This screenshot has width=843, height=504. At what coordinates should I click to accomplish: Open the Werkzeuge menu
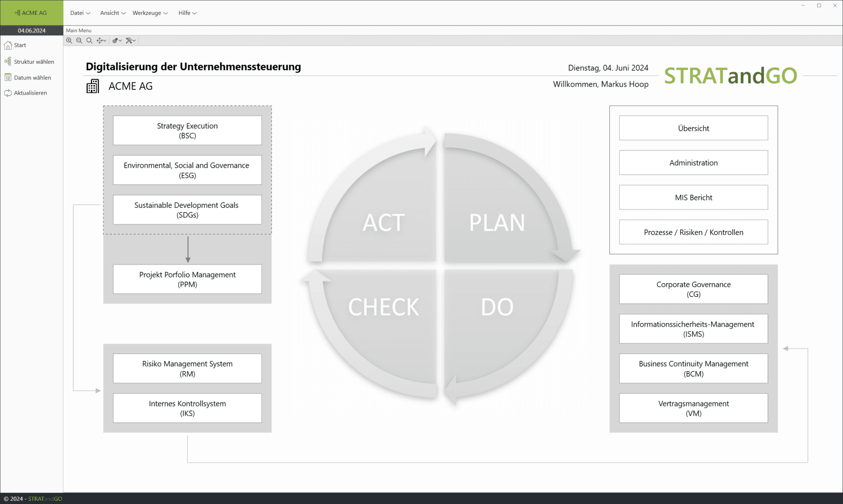(150, 13)
